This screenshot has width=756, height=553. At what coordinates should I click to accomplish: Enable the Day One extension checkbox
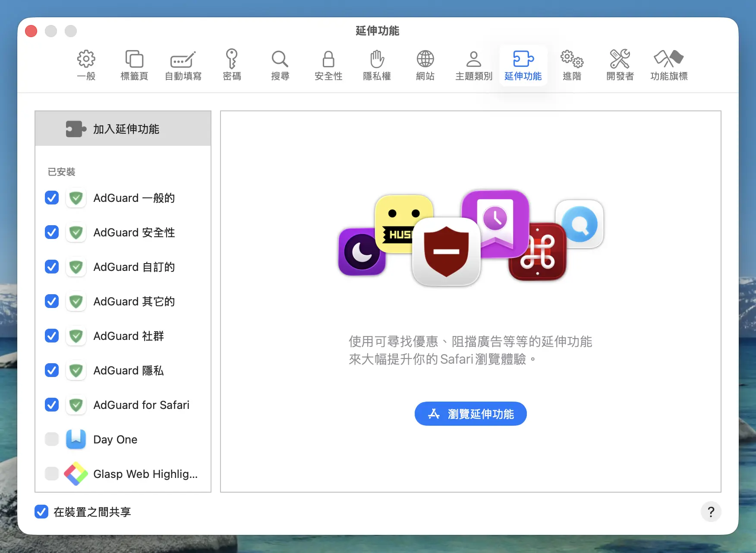coord(52,440)
